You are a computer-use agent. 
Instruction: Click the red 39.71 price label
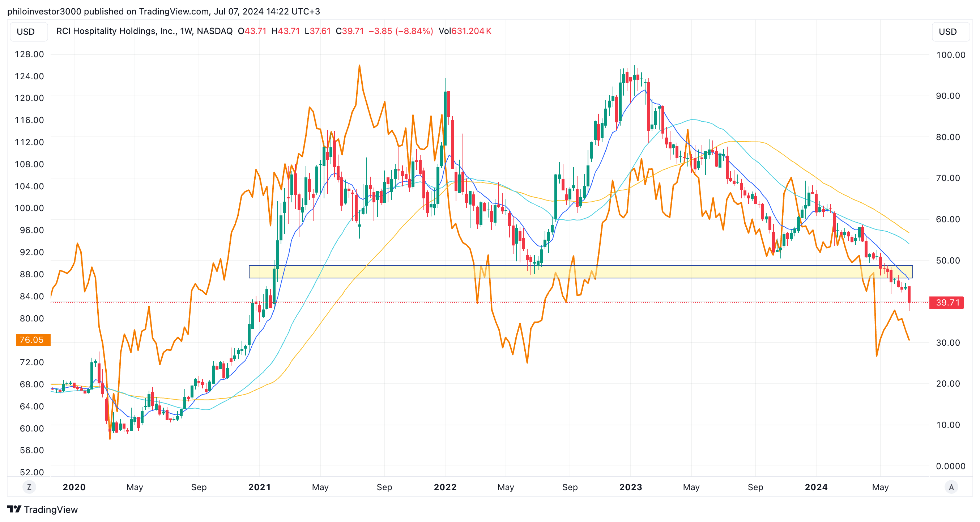[946, 302]
